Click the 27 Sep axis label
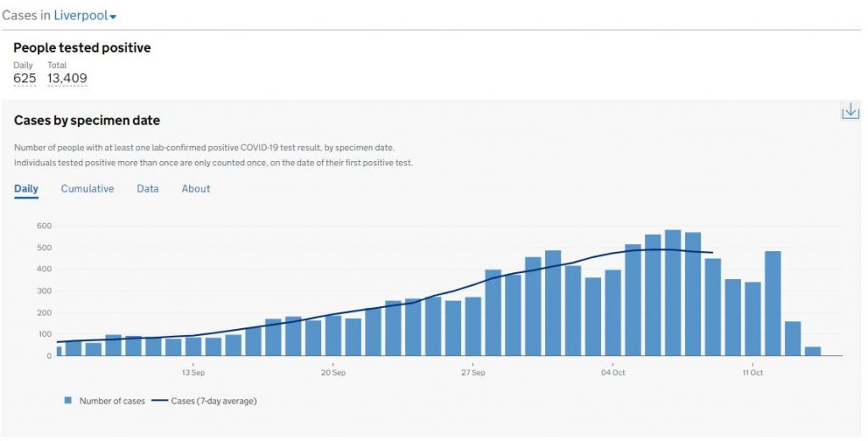 [473, 372]
